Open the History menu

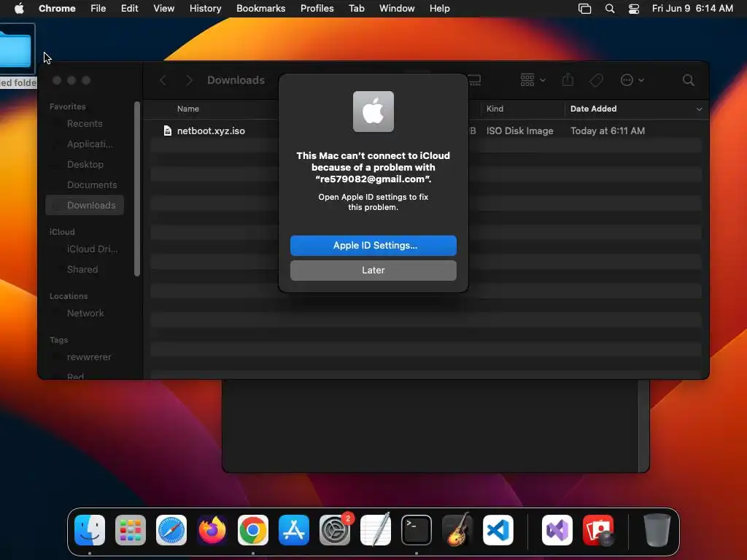pos(205,9)
